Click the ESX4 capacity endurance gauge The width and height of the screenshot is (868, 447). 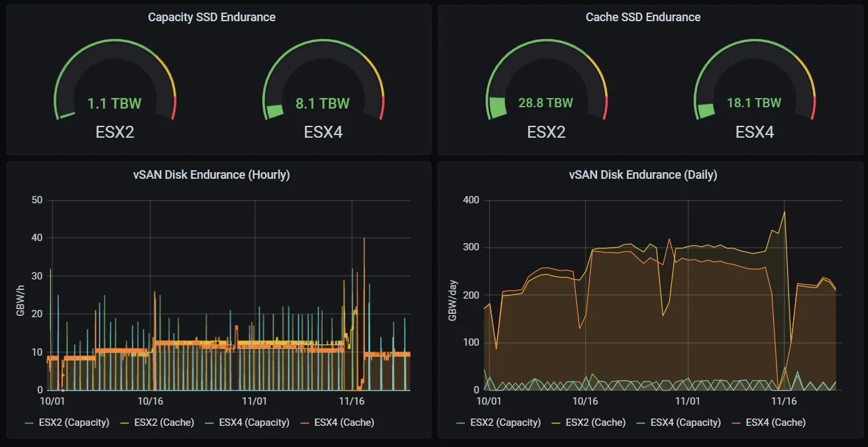322,79
